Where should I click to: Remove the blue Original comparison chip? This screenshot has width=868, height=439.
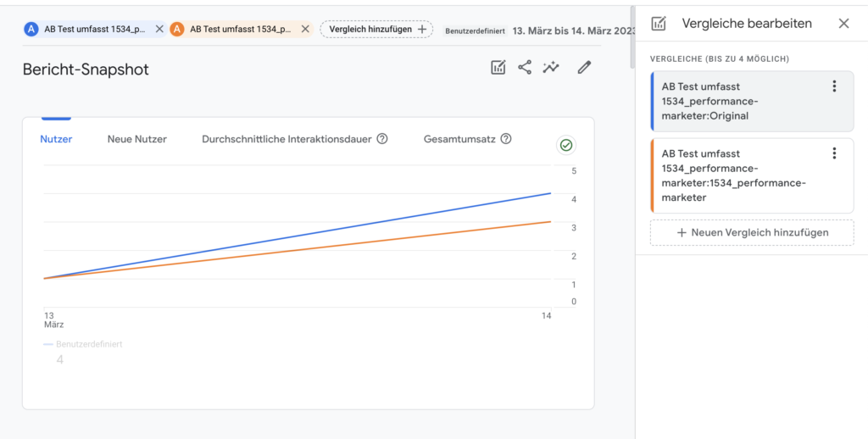point(159,30)
